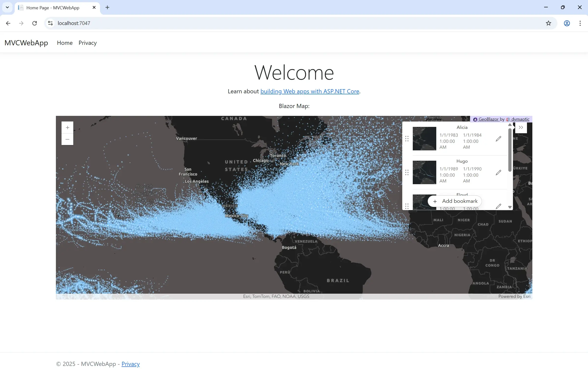Viewport: 588px width, 374px height.
Task: Edit the Hugo bookmark with the pencil icon
Action: pos(499,172)
